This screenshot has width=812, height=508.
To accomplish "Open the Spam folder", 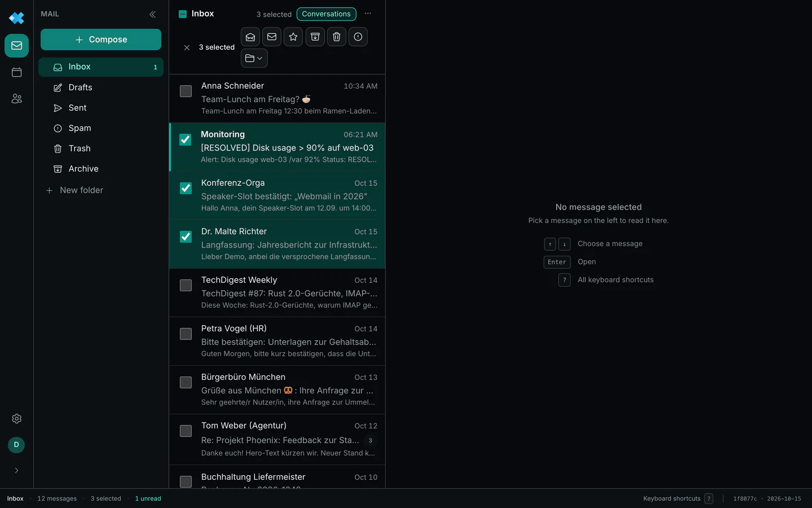I will pyautogui.click(x=101, y=128).
